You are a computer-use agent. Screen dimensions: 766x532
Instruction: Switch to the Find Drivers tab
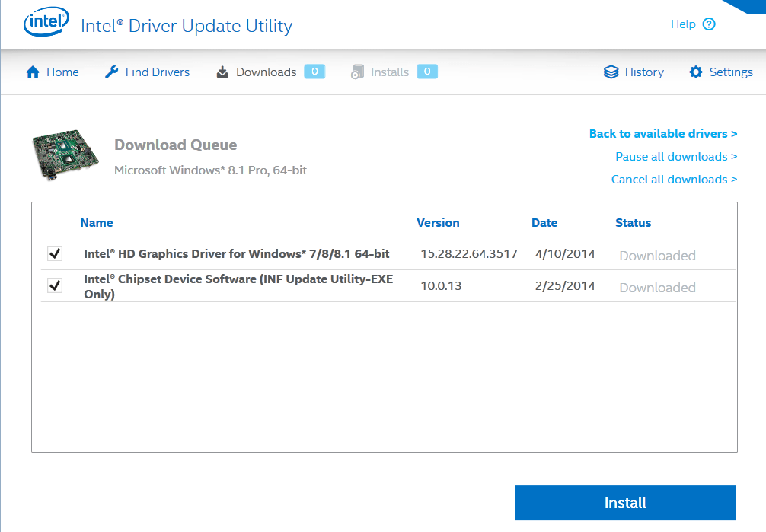[157, 72]
